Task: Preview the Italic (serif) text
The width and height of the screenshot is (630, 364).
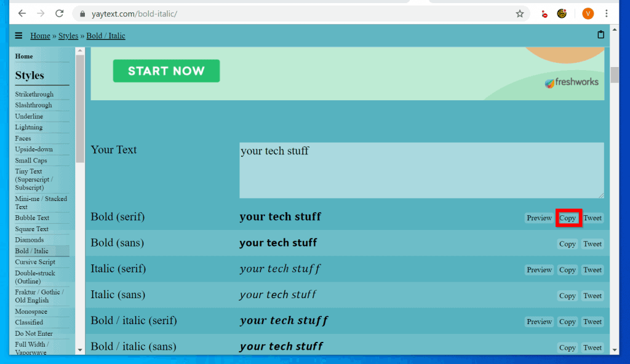Action: tap(539, 269)
